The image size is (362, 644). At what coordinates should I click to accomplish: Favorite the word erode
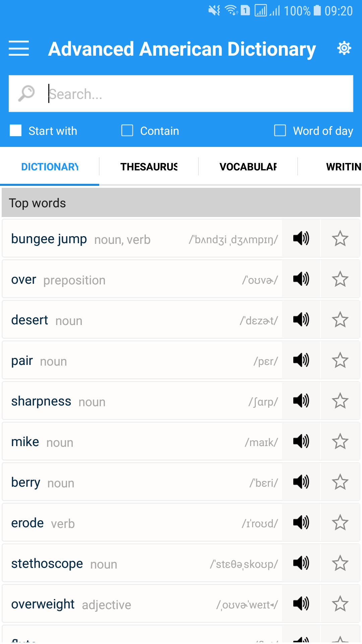tap(340, 523)
